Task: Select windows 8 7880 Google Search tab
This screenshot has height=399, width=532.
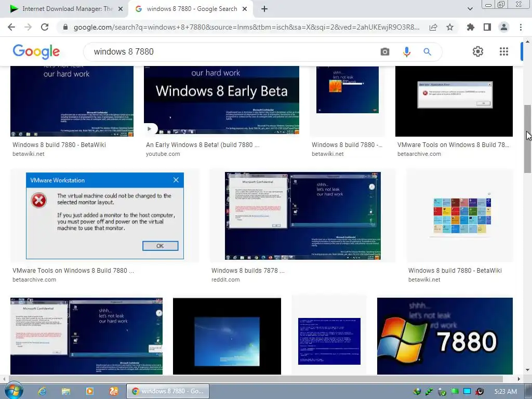Action: tap(191, 9)
